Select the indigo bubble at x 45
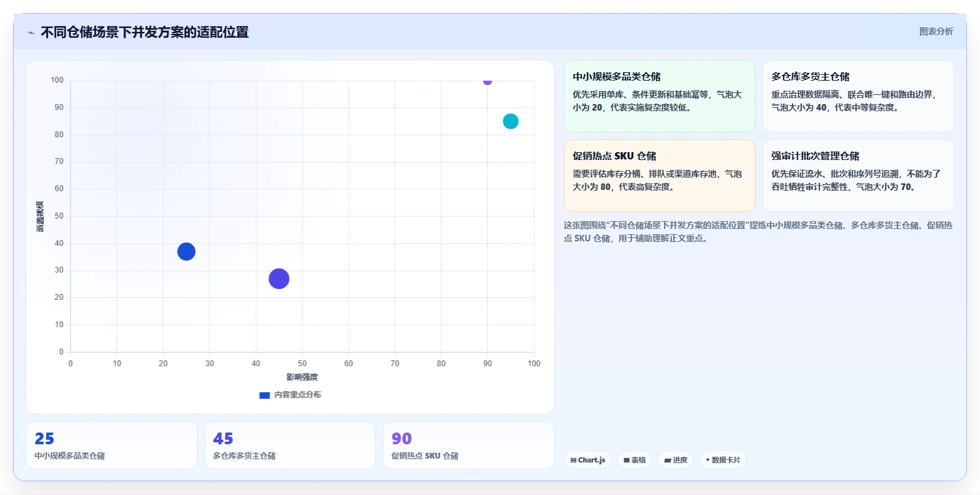Viewport: 980px width, 495px height. click(x=279, y=278)
